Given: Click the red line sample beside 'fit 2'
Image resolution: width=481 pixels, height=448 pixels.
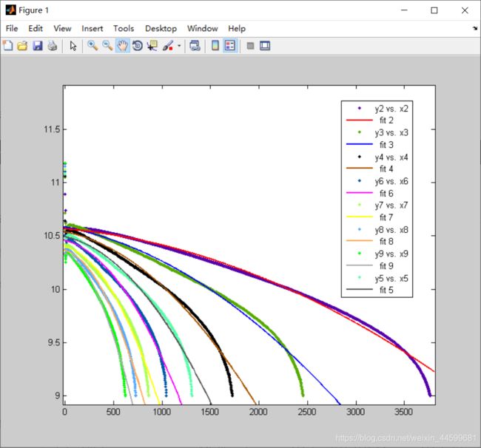Looking at the screenshot, I should coord(360,120).
